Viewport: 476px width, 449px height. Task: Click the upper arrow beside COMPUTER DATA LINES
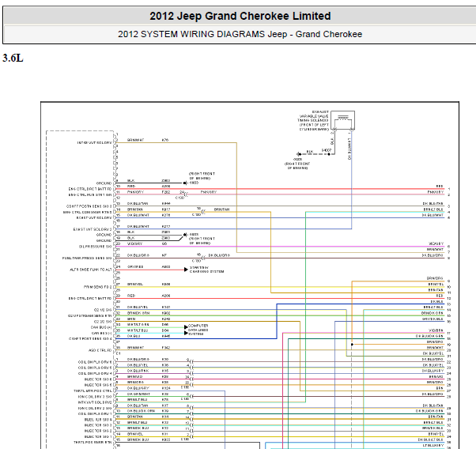[186, 327]
